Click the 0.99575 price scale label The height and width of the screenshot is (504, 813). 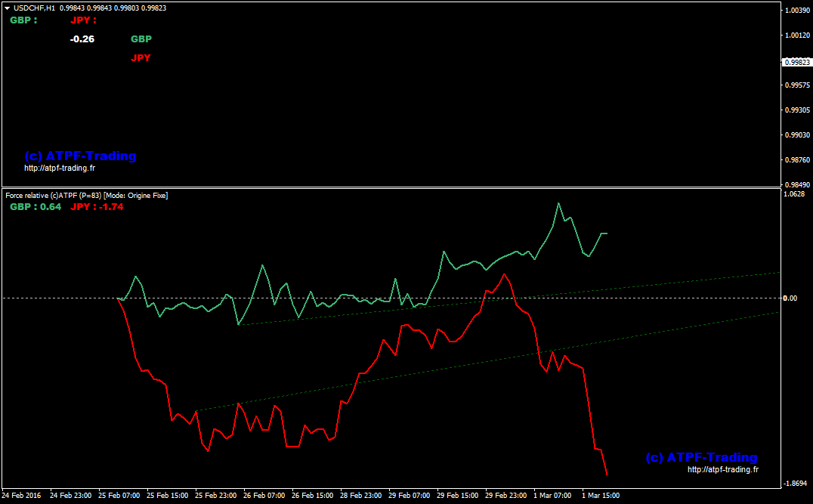[797, 85]
